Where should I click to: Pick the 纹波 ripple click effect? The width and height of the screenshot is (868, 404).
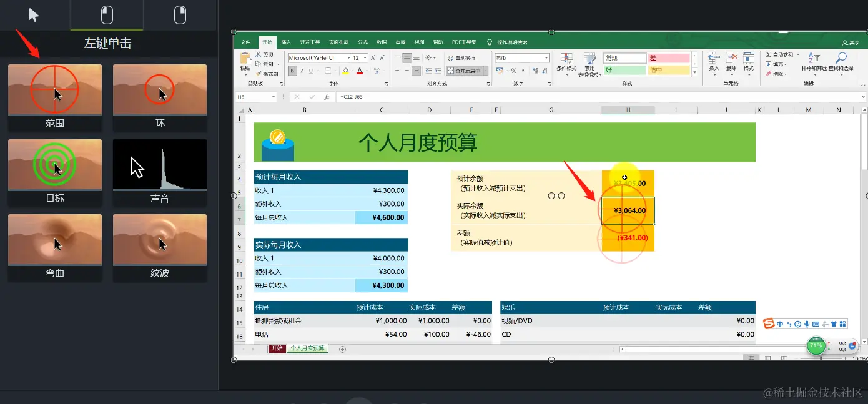point(160,247)
